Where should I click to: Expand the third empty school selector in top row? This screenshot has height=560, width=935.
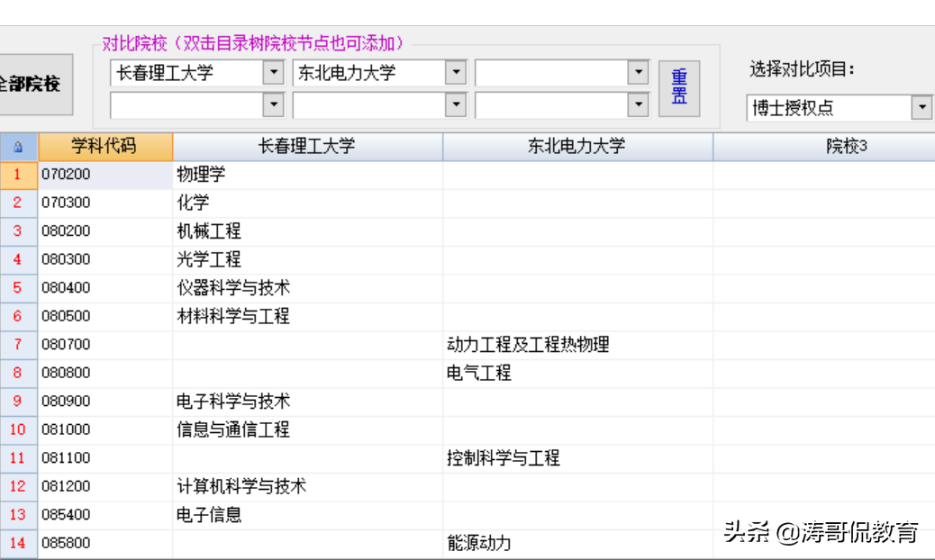click(x=639, y=73)
